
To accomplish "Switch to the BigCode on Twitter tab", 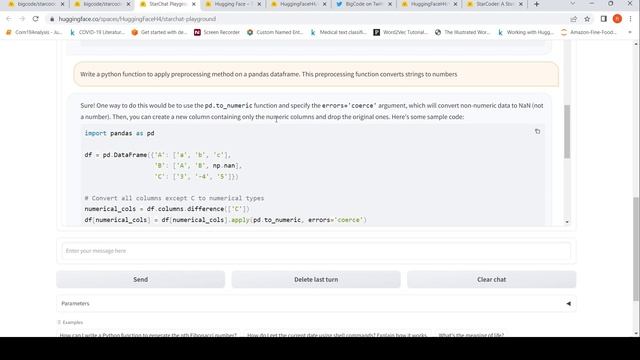I will click(364, 4).
